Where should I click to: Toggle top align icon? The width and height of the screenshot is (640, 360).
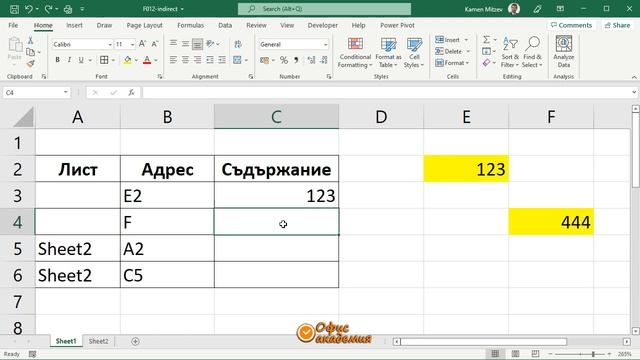(173, 43)
